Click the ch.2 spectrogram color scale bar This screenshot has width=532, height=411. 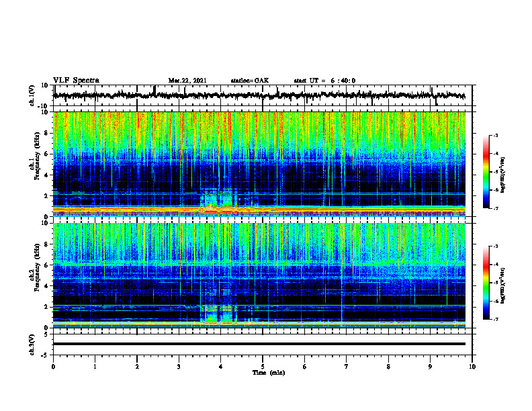(486, 283)
